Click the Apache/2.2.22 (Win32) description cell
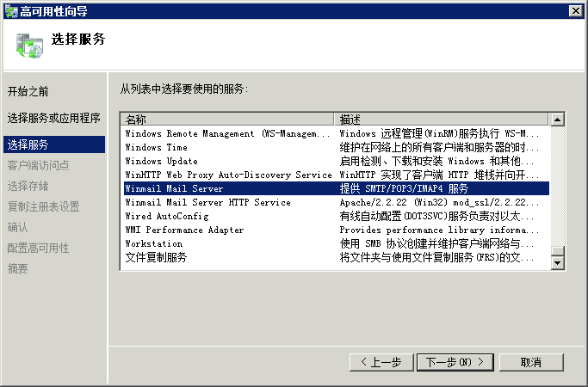This screenshot has width=588, height=387. click(x=439, y=202)
